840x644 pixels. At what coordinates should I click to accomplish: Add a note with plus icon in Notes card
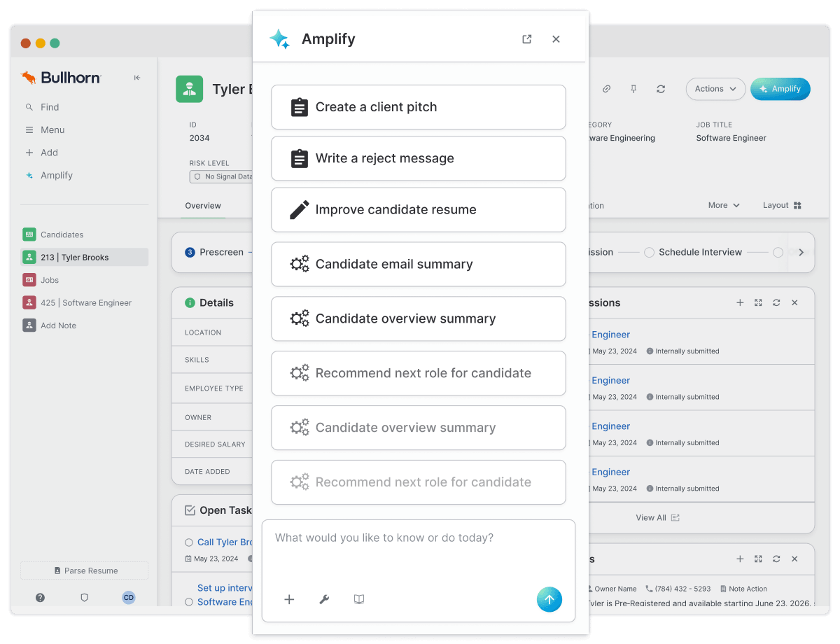(x=740, y=559)
